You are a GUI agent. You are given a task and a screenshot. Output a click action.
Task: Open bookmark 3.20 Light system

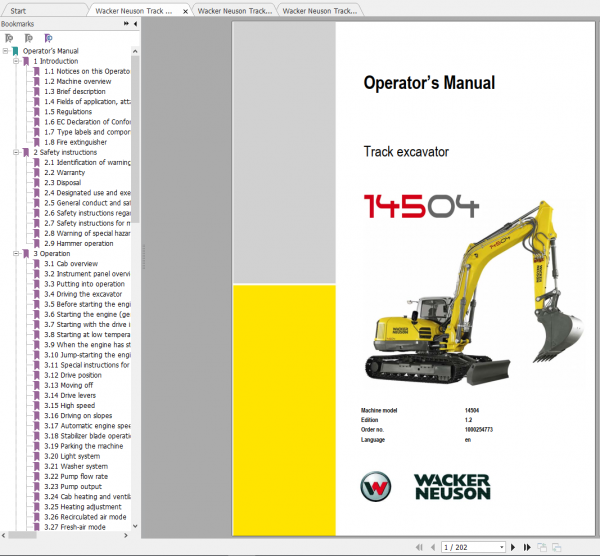[72, 456]
